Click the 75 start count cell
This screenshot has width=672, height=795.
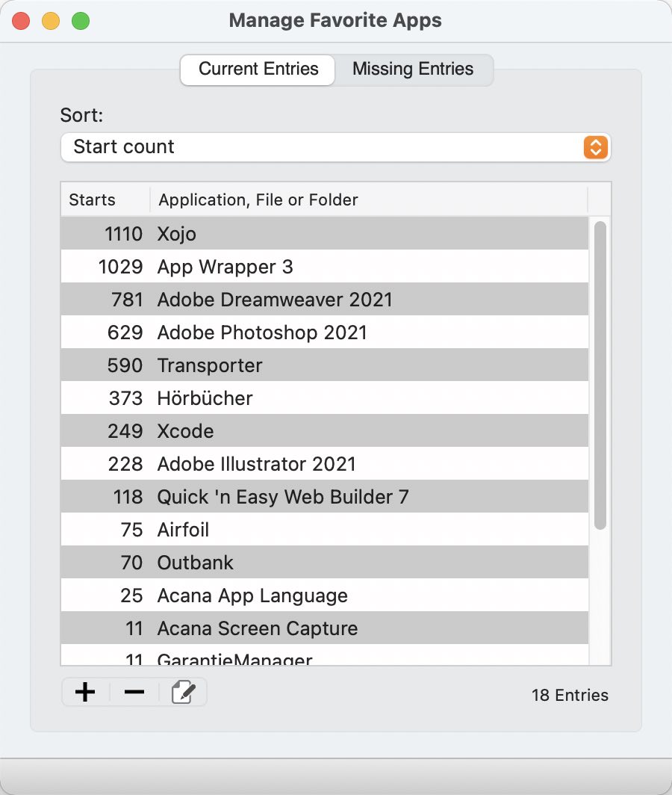click(x=131, y=530)
